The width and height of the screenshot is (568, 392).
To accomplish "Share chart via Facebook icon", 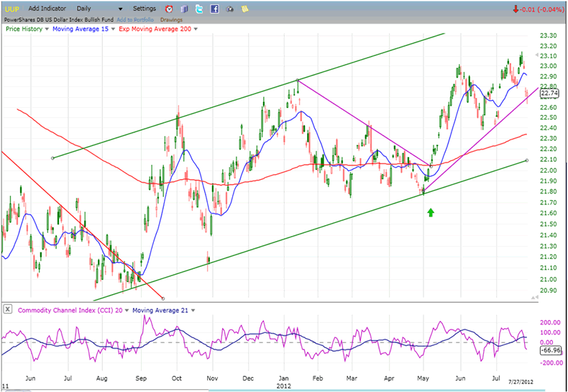I will point(215,9).
